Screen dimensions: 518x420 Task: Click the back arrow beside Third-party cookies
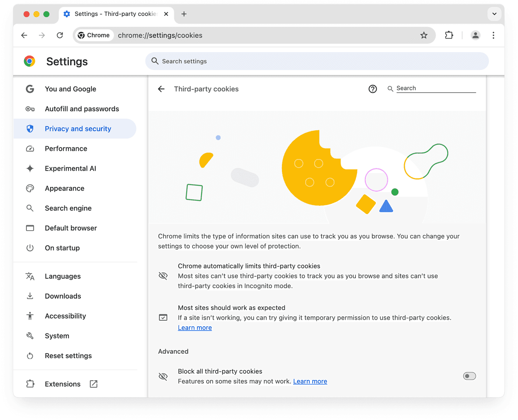pyautogui.click(x=161, y=89)
